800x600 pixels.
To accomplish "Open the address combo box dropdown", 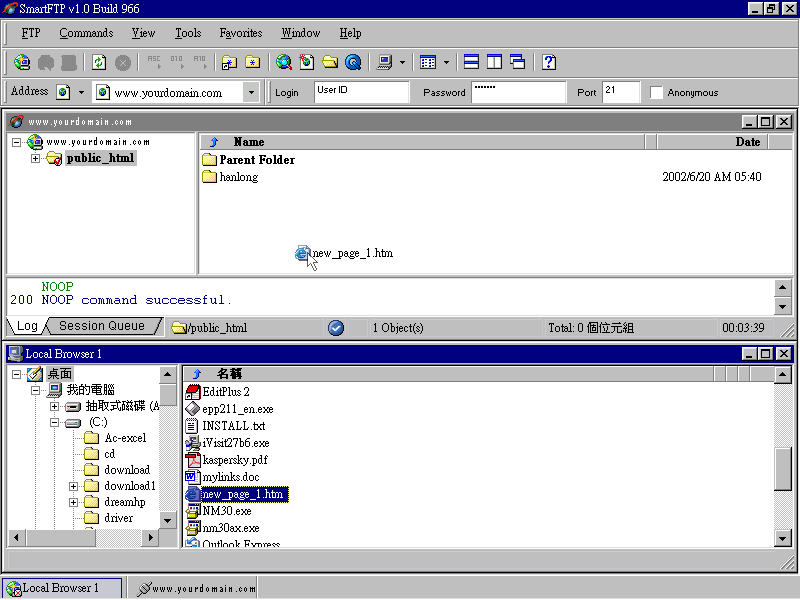I will (x=251, y=92).
